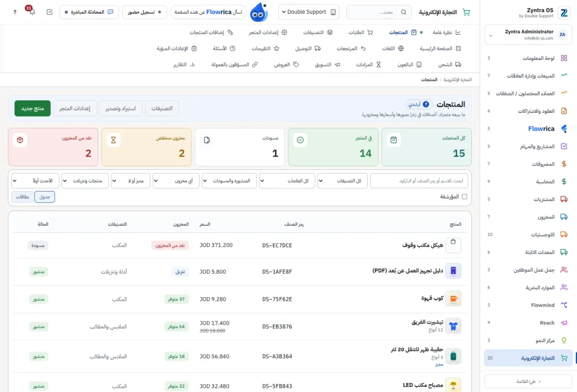Open the الأحدث أولاً sort dropdown
Screen dimensions: 577x392
pos(35,181)
